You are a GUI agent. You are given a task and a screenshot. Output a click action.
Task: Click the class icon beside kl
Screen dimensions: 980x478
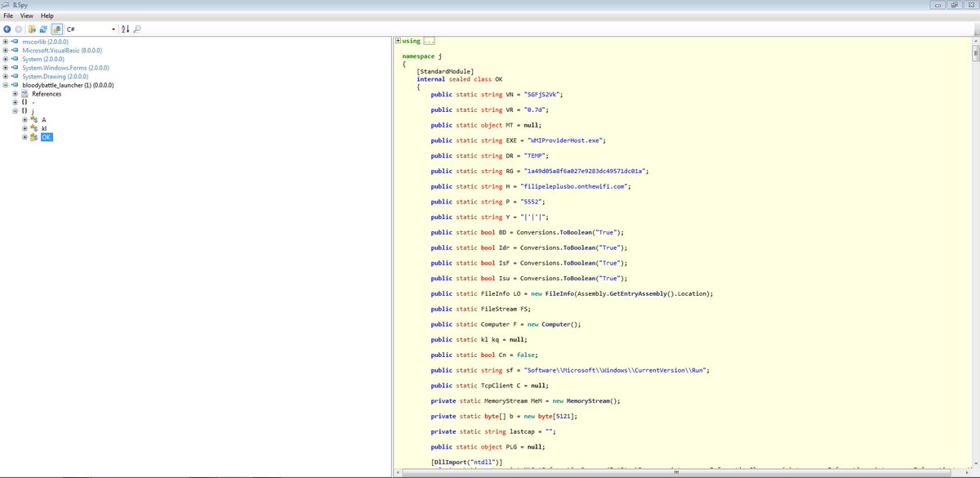pyautogui.click(x=34, y=128)
